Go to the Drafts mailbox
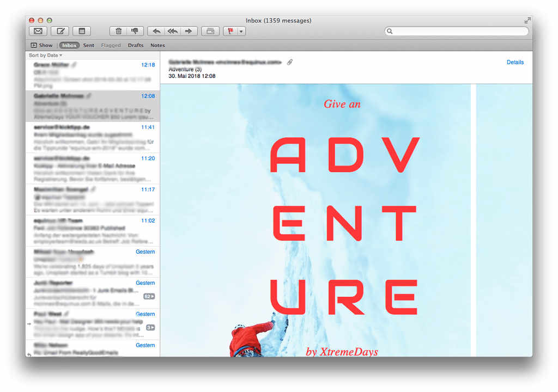 click(x=136, y=45)
